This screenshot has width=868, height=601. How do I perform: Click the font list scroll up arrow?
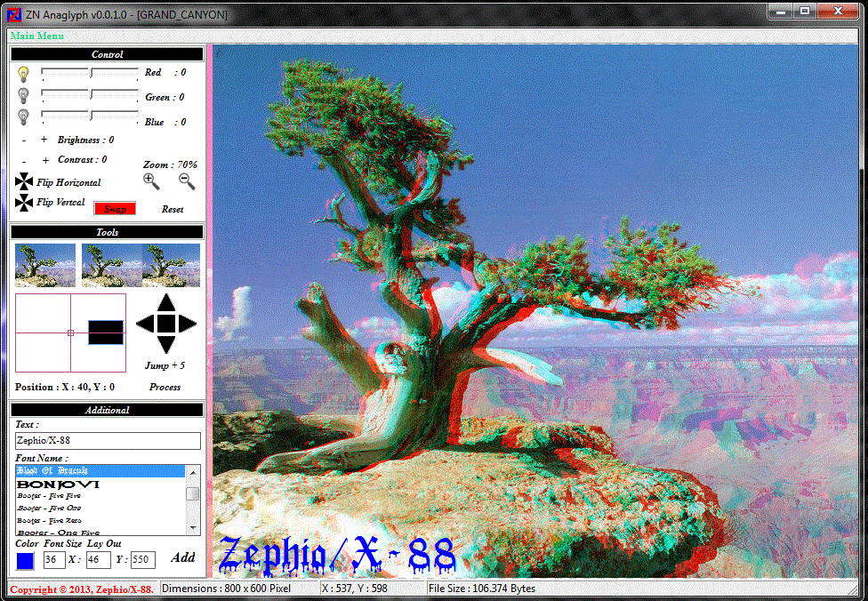point(193,472)
